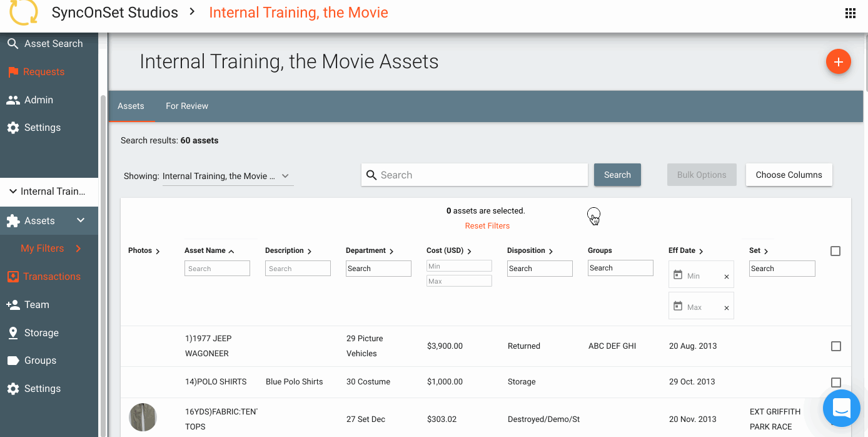Click the Asset Name filter field
Screen dimensions: 868x437
pyautogui.click(x=217, y=269)
